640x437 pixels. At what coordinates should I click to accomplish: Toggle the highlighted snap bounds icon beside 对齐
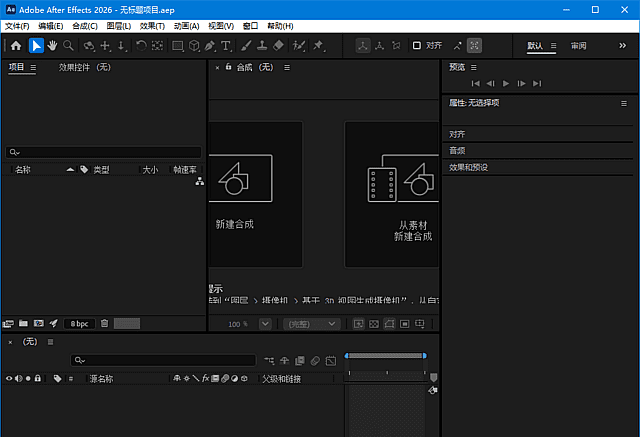pos(474,46)
